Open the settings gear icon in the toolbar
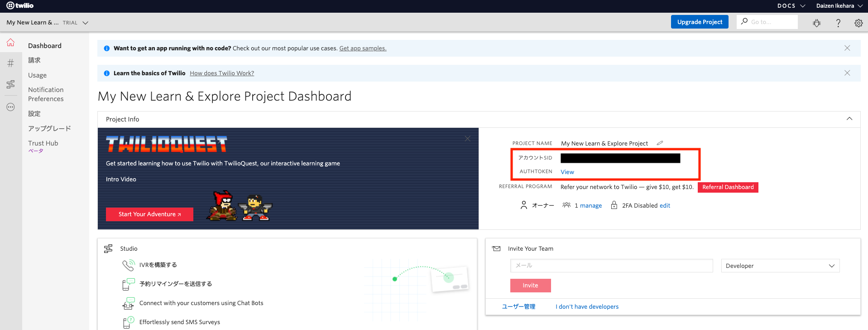The image size is (868, 330). coord(858,23)
